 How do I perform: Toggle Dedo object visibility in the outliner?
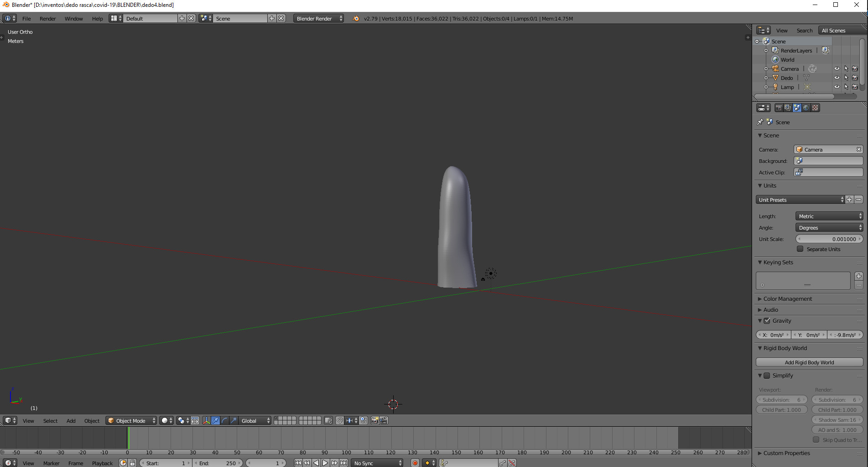[x=837, y=78]
